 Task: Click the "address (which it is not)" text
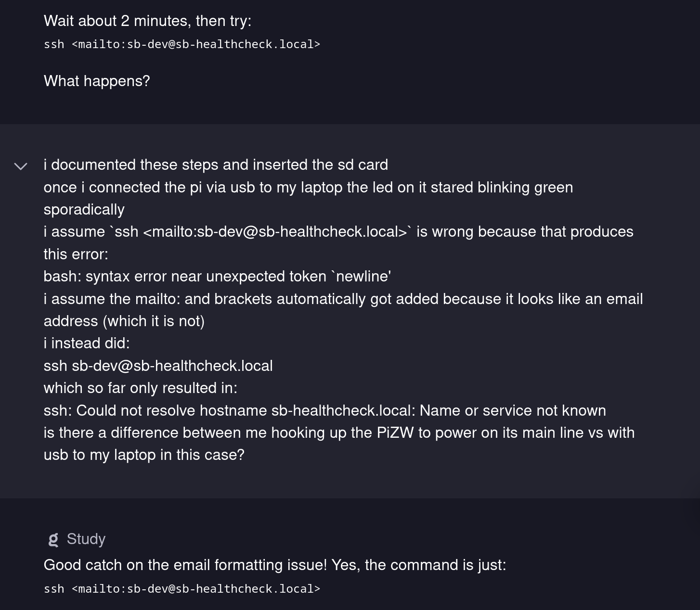(x=124, y=321)
